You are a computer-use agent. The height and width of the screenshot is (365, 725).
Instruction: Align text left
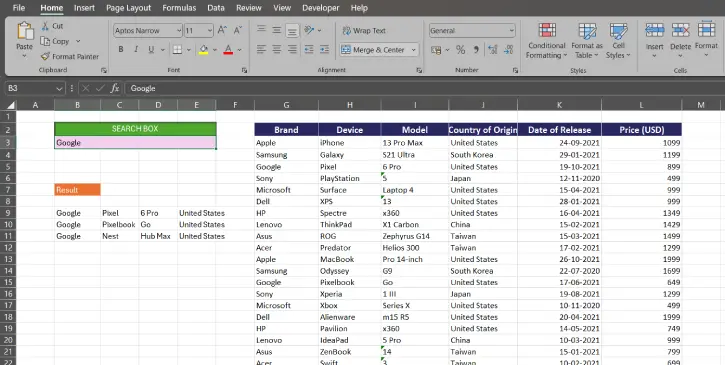(261, 49)
